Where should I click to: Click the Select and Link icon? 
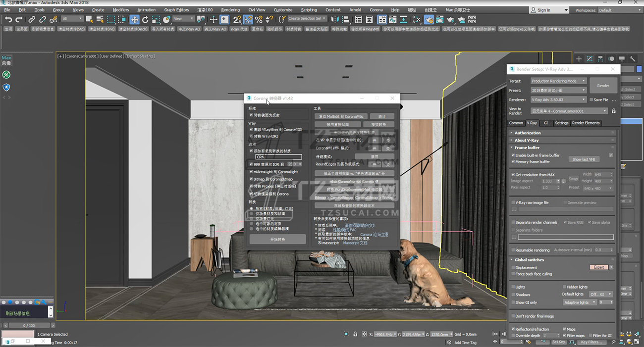(x=32, y=19)
